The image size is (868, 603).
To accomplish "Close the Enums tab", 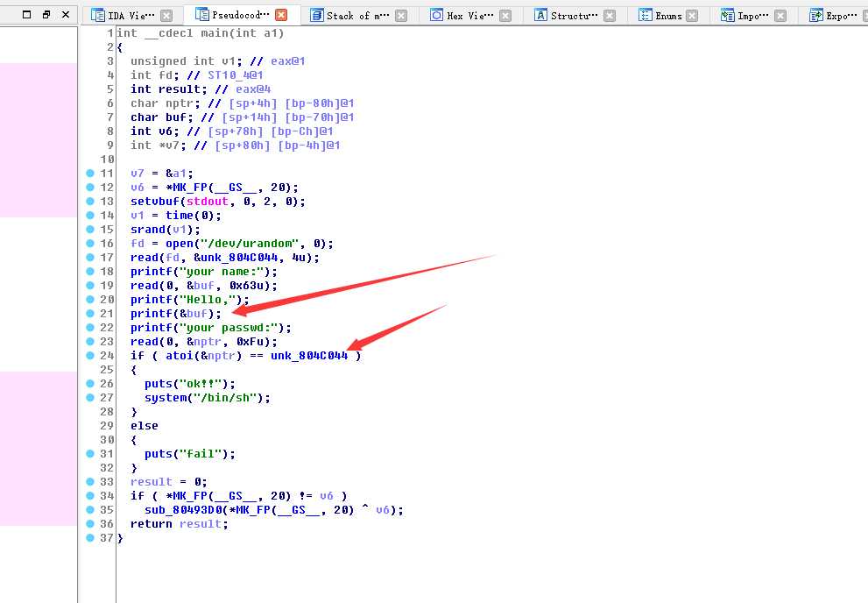I will [692, 16].
